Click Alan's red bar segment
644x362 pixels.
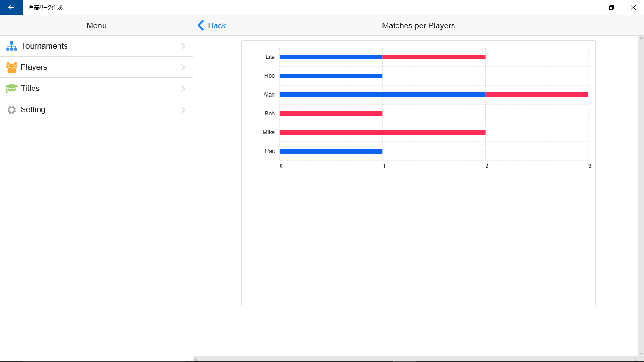(x=537, y=95)
